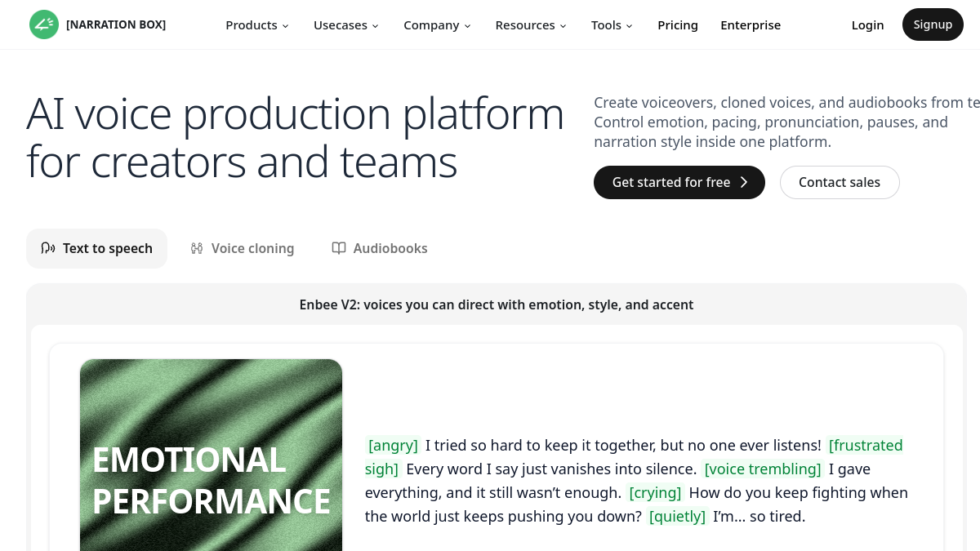The height and width of the screenshot is (551, 980).
Task: Click the [NARRATION BOX] brand name
Action: click(x=116, y=25)
